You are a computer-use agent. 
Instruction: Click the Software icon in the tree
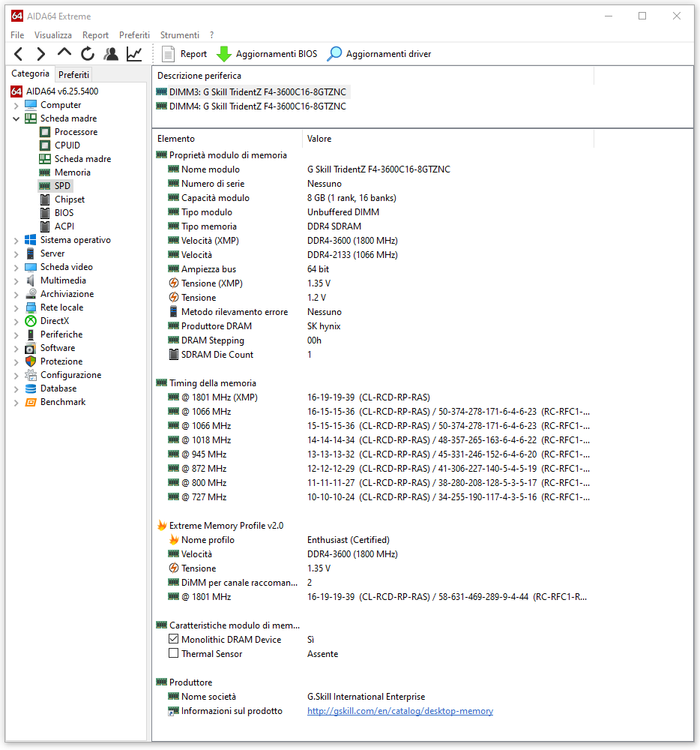pyautogui.click(x=31, y=348)
